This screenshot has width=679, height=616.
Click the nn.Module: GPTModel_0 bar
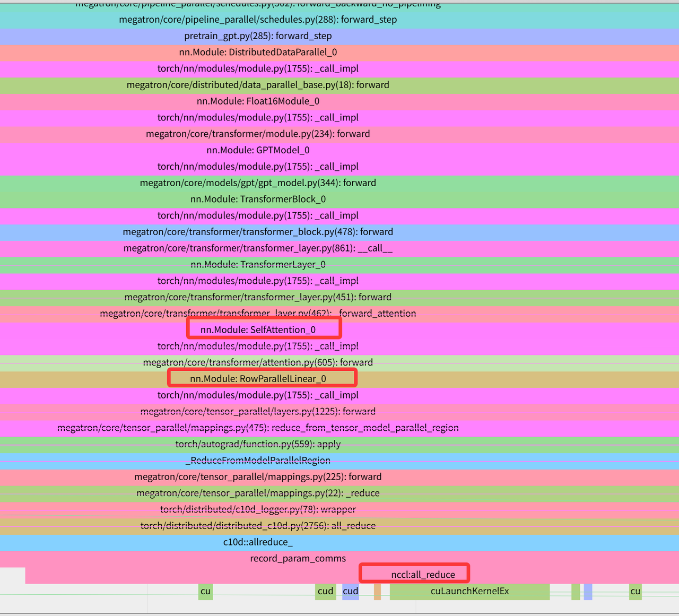[x=258, y=150]
